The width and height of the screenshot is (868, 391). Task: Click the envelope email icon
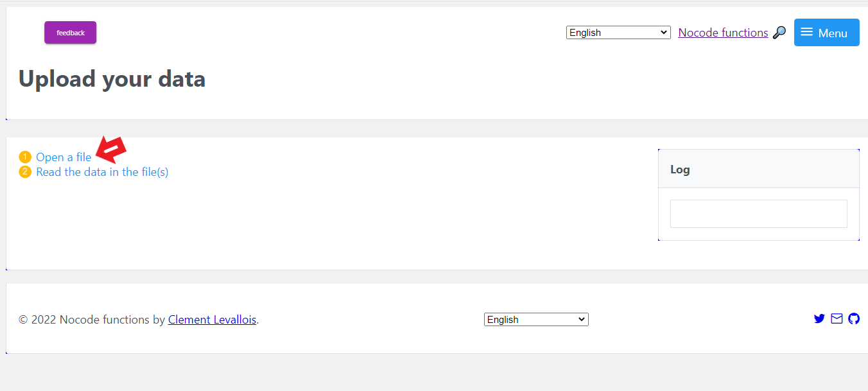pos(837,318)
